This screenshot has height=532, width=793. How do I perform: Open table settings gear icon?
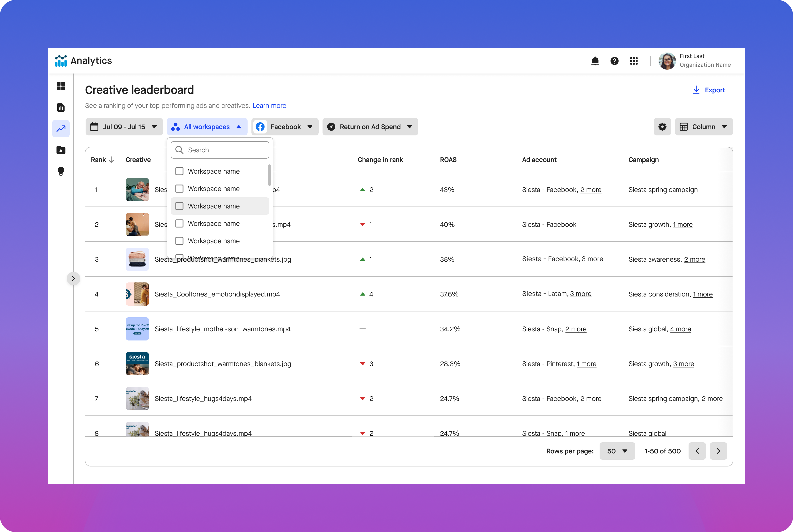pyautogui.click(x=662, y=126)
